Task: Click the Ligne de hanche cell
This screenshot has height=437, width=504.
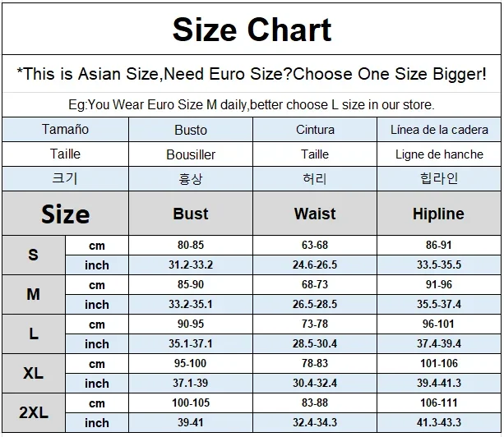Action: 439,154
